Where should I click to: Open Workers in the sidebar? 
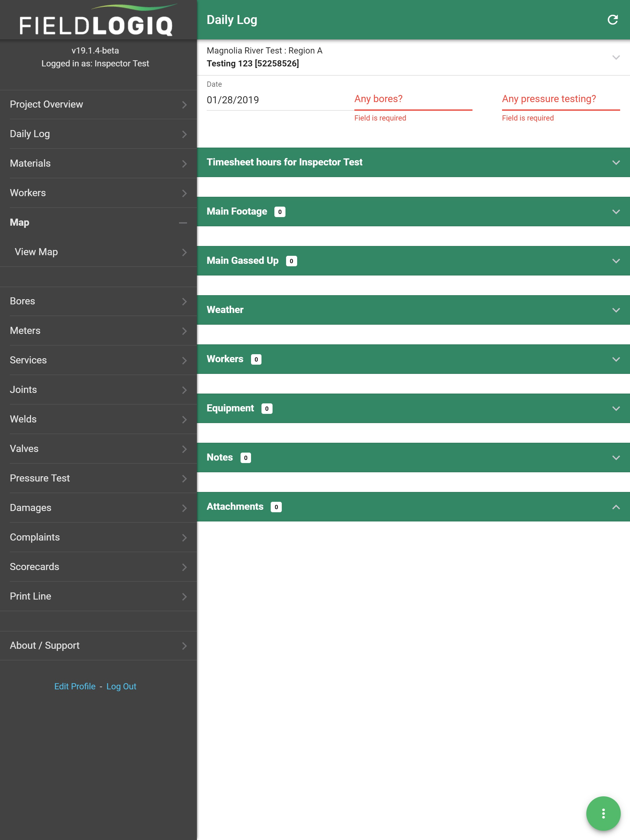[98, 193]
